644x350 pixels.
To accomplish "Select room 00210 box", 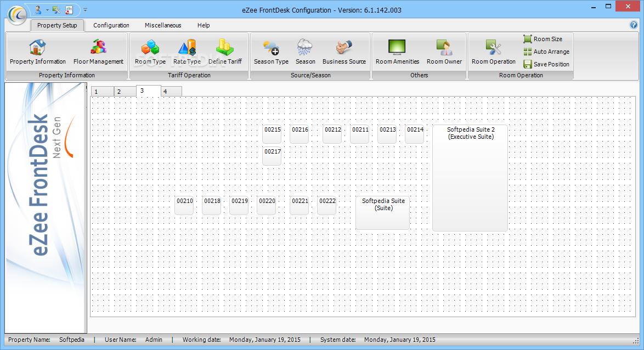I will pyautogui.click(x=184, y=205).
